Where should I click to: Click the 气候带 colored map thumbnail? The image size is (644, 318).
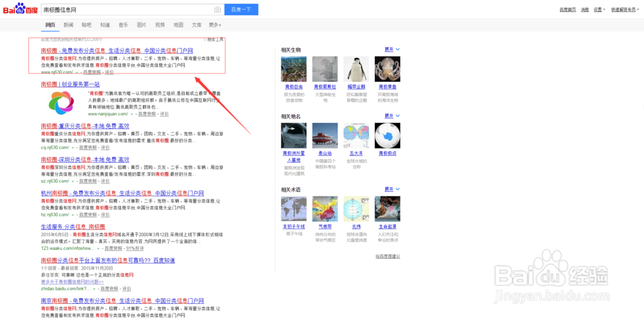point(325,209)
